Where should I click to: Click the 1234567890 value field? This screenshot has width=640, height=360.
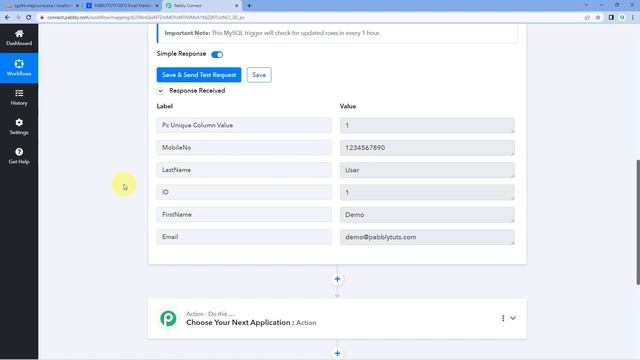427,148
